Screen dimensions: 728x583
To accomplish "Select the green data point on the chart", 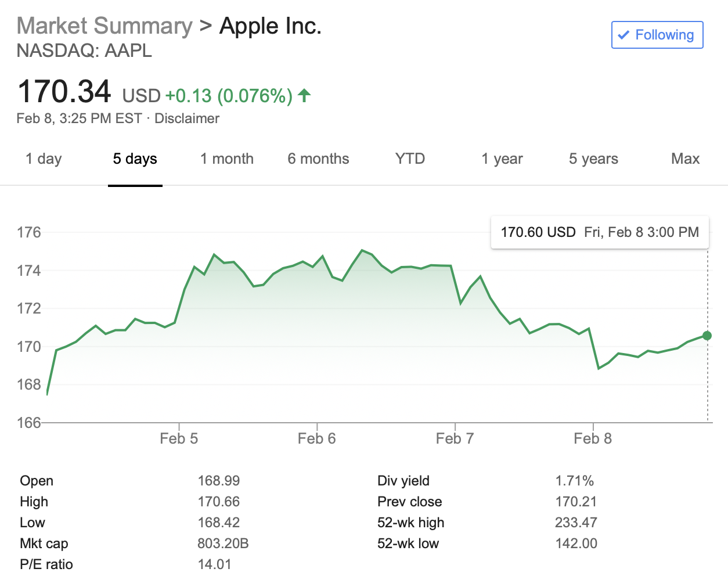I will click(x=707, y=335).
